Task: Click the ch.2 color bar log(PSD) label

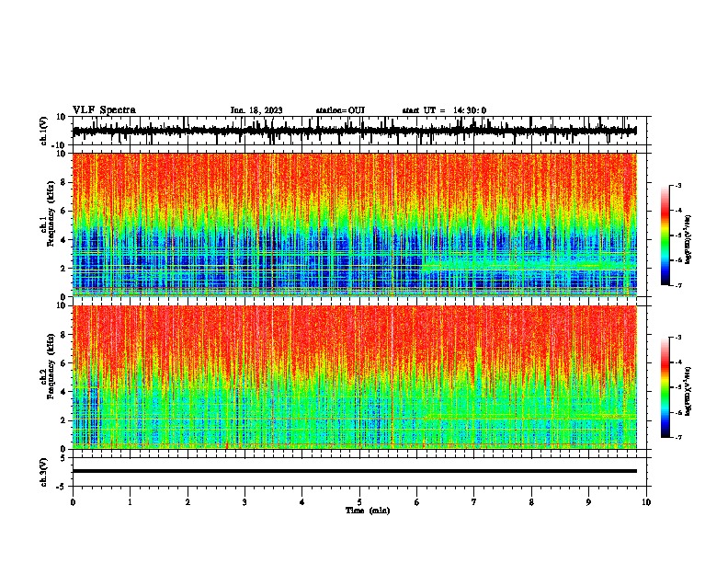Action: (x=688, y=391)
